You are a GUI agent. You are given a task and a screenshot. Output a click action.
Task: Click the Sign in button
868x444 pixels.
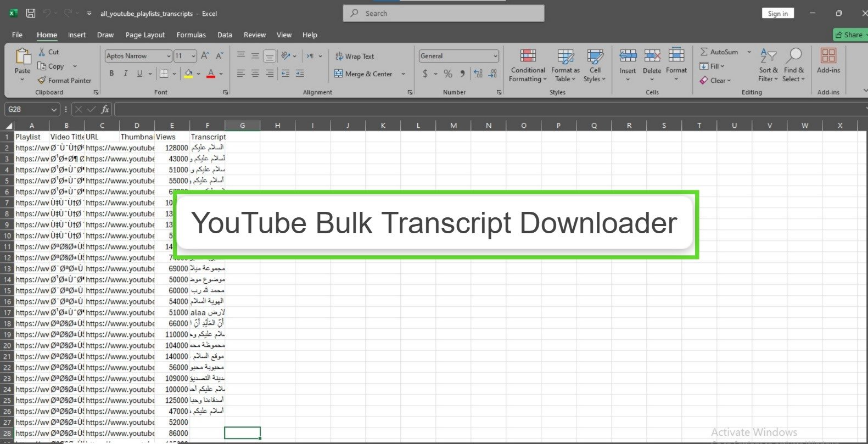pos(777,13)
